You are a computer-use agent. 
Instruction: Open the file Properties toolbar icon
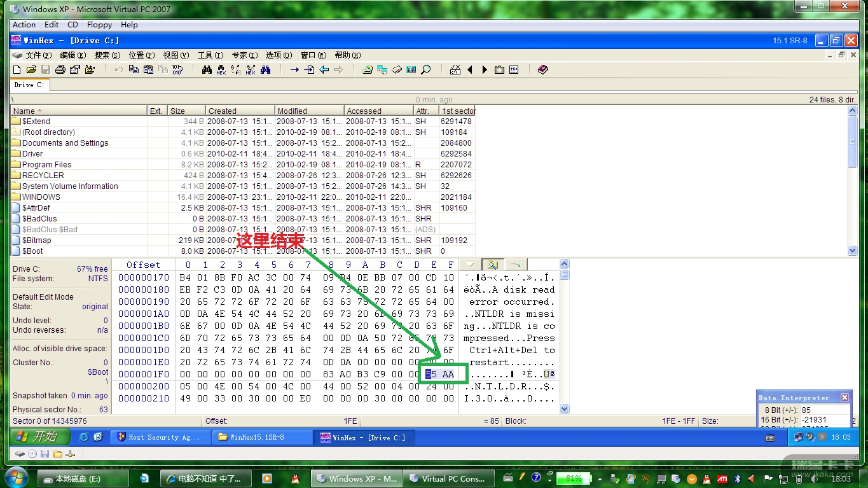(75, 69)
